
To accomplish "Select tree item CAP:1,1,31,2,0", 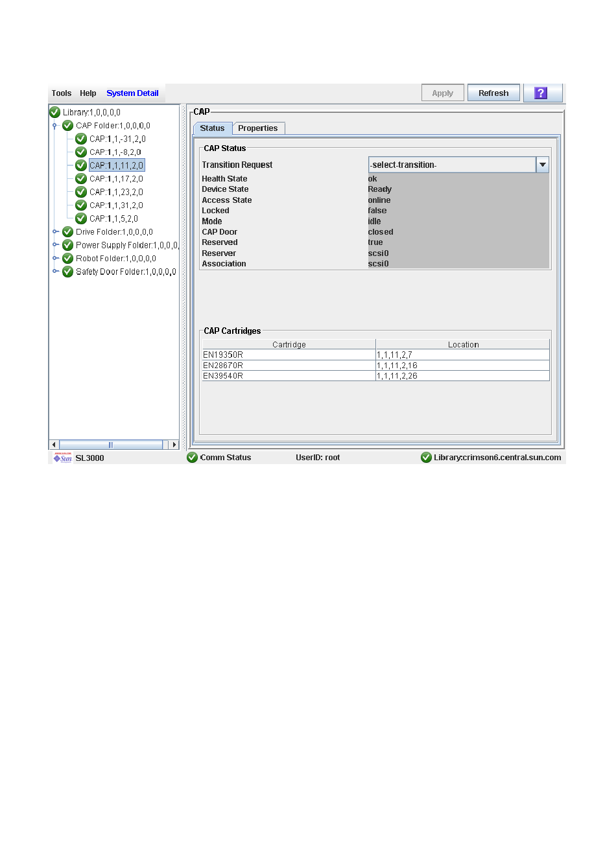I will [x=116, y=205].
